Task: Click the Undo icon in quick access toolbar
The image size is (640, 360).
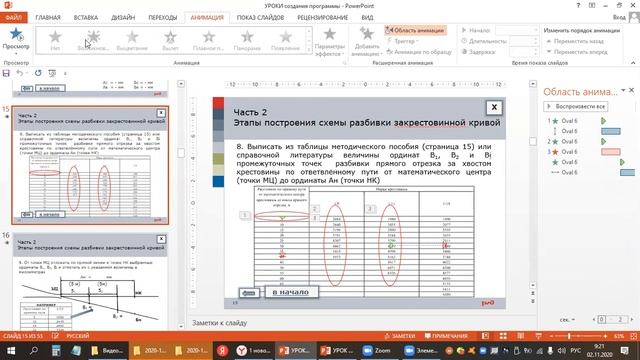Action: click(19, 73)
